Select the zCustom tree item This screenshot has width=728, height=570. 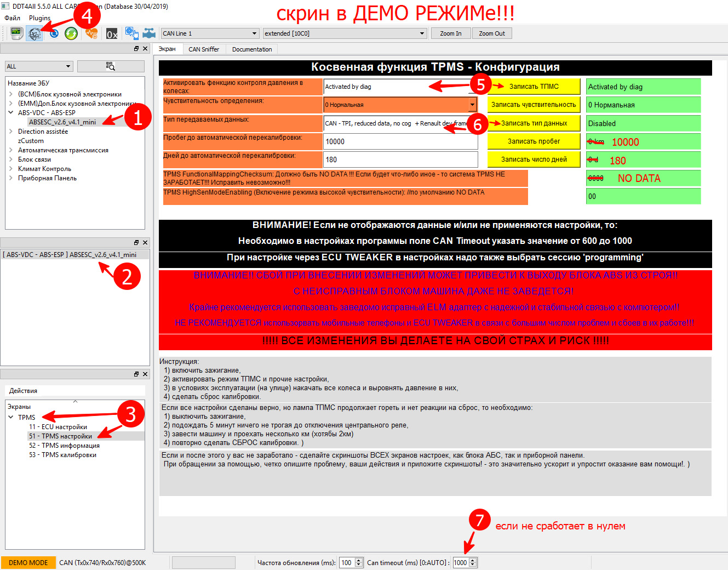[x=31, y=141]
